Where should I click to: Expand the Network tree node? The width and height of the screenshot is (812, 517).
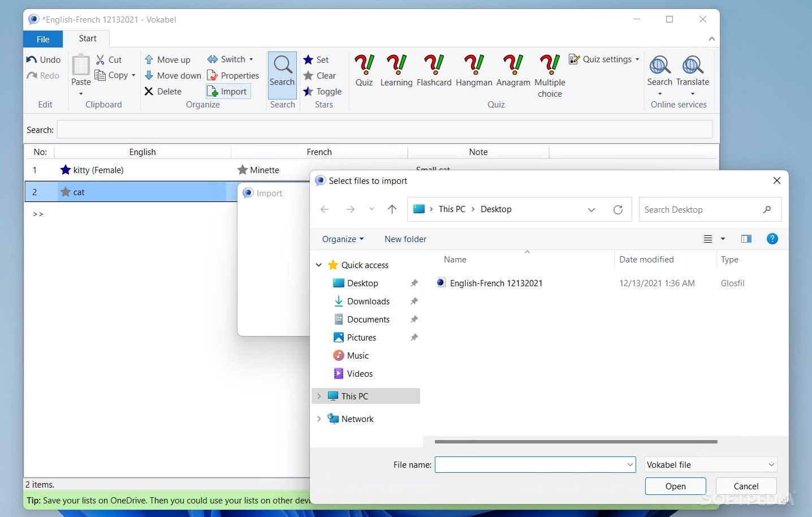pyautogui.click(x=319, y=419)
